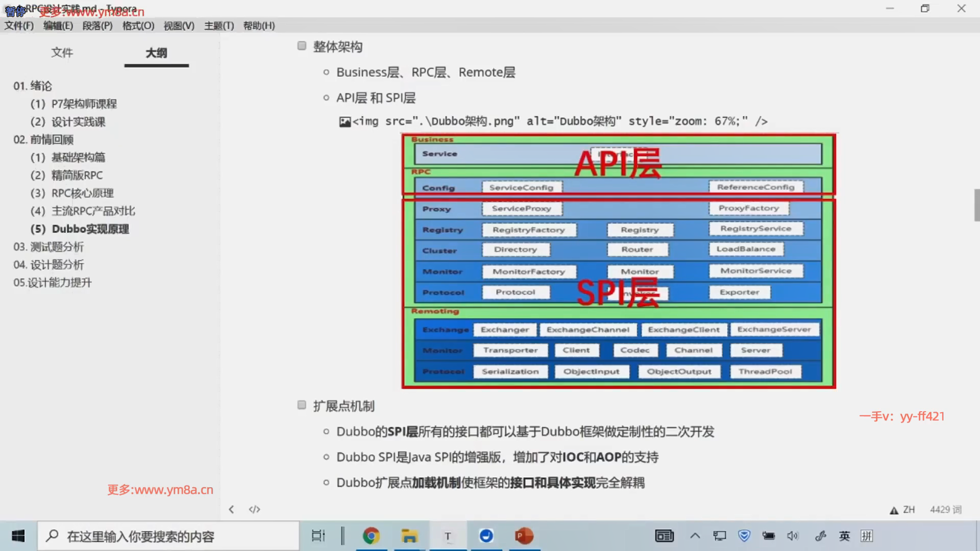Click the volume speaker tray icon
The image size is (980, 551).
792,536
